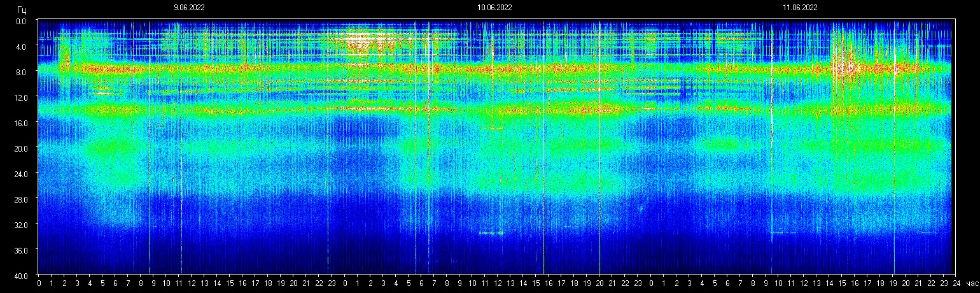
Task: Click the date label 10.06.2022
Action: tap(494, 8)
